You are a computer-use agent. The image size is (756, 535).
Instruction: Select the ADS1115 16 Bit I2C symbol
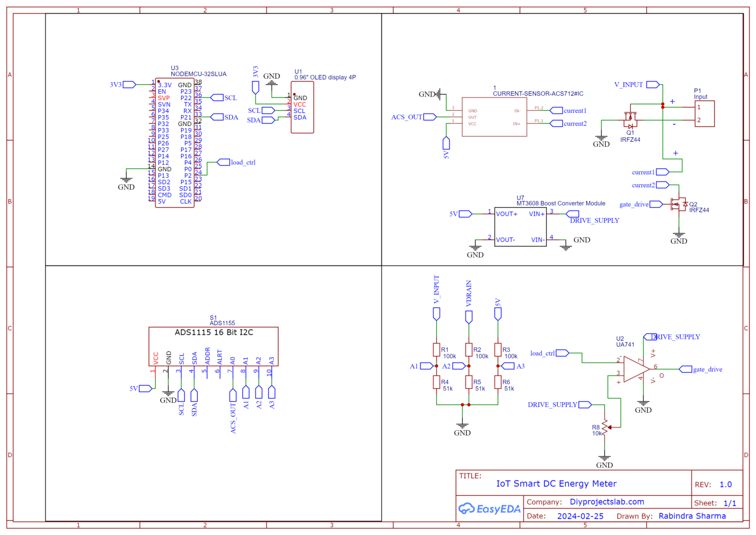coord(213,345)
